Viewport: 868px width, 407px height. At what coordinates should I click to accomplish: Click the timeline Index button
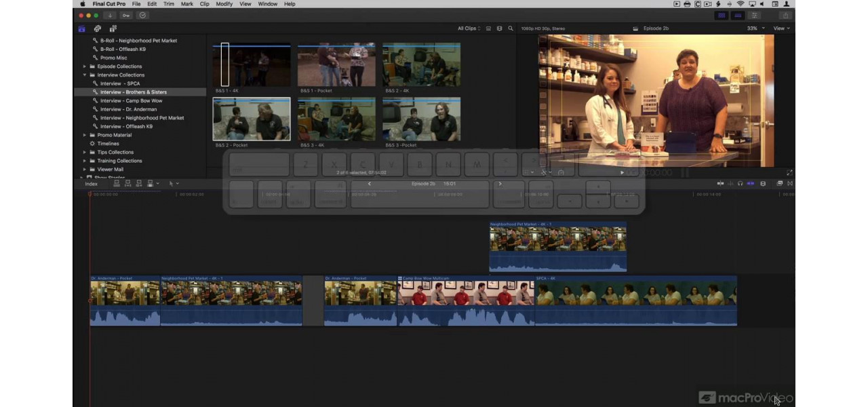pyautogui.click(x=91, y=184)
